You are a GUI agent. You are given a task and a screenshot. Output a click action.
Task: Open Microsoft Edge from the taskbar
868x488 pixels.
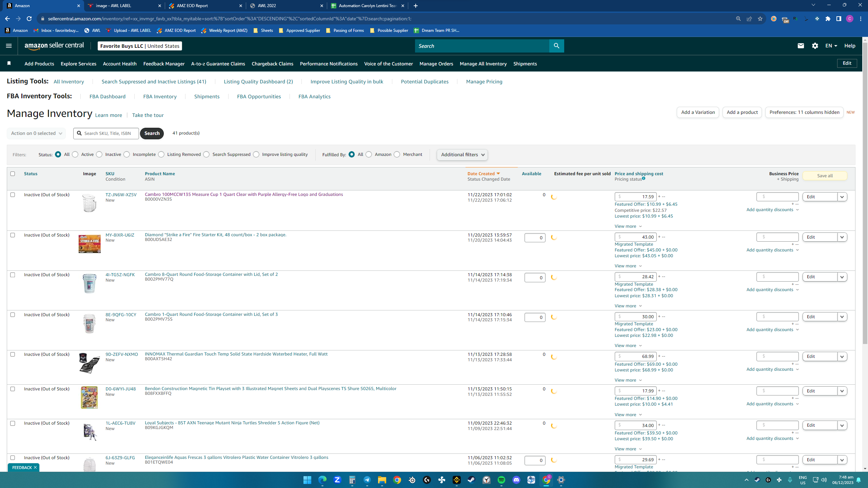[322, 480]
